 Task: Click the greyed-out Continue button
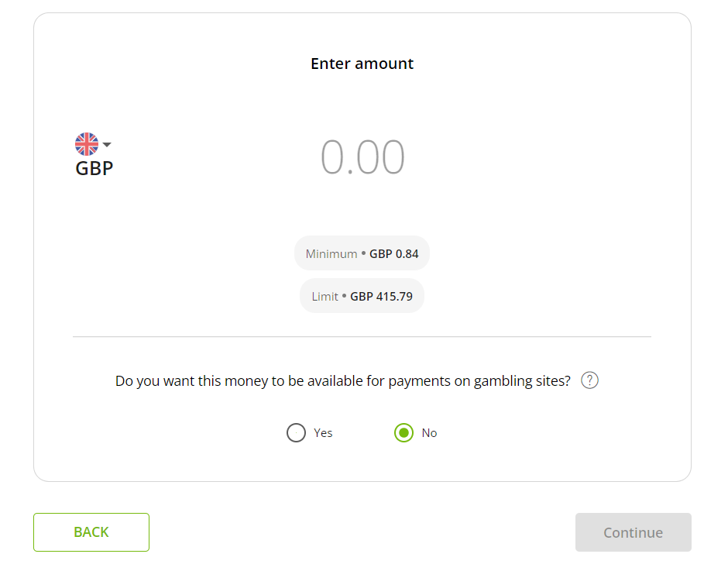pyautogui.click(x=634, y=532)
